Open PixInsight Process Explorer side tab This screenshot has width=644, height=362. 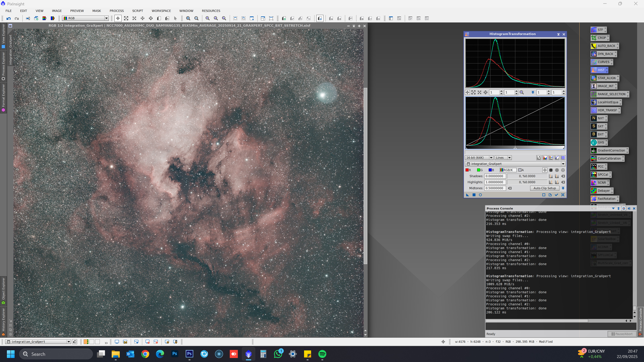(x=3, y=66)
